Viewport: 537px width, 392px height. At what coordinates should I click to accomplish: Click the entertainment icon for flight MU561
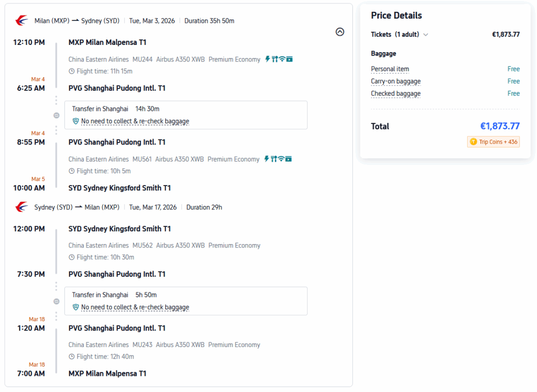(x=289, y=159)
